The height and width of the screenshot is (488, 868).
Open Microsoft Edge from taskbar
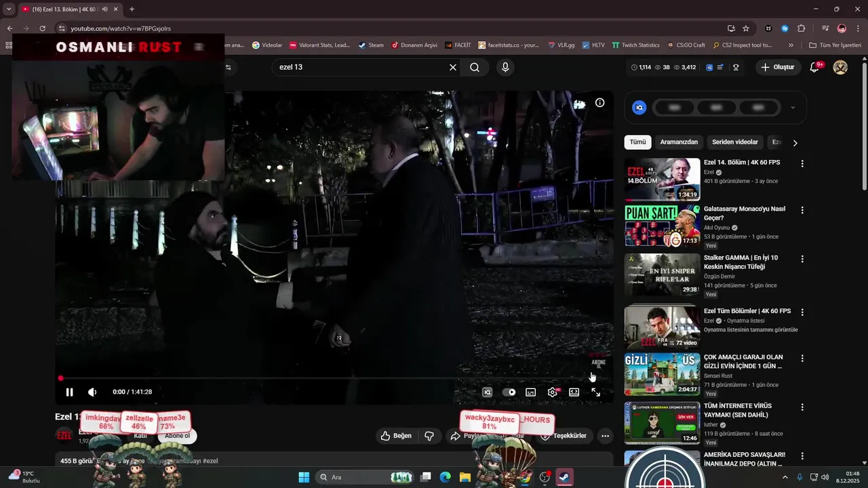(x=446, y=477)
